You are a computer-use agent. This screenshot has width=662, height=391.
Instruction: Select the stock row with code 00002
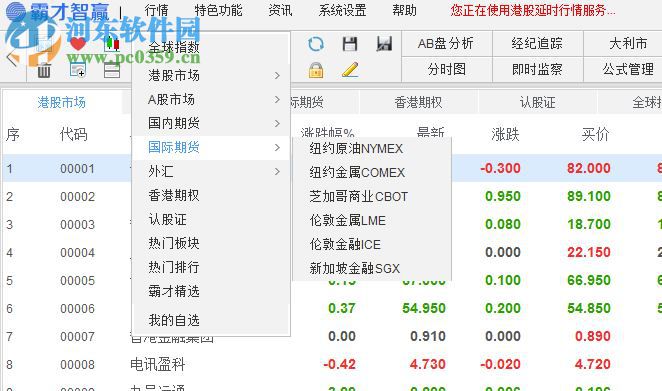pyautogui.click(x=332, y=196)
